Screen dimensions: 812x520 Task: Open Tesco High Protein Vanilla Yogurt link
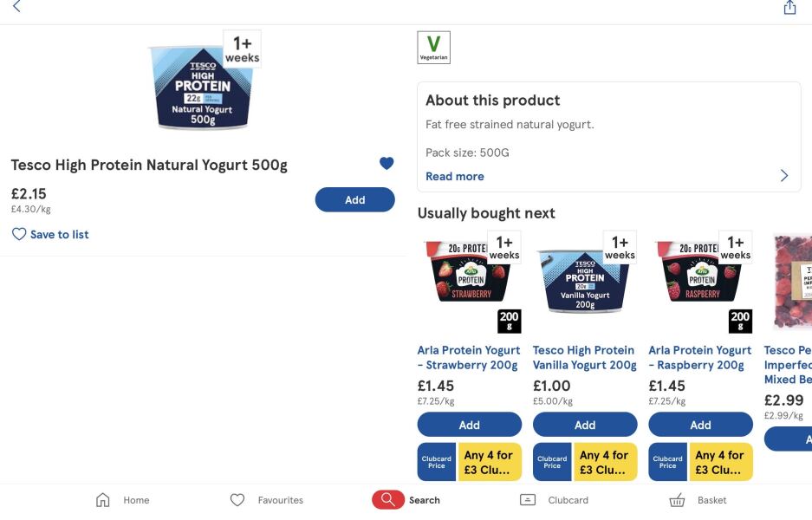click(x=585, y=357)
